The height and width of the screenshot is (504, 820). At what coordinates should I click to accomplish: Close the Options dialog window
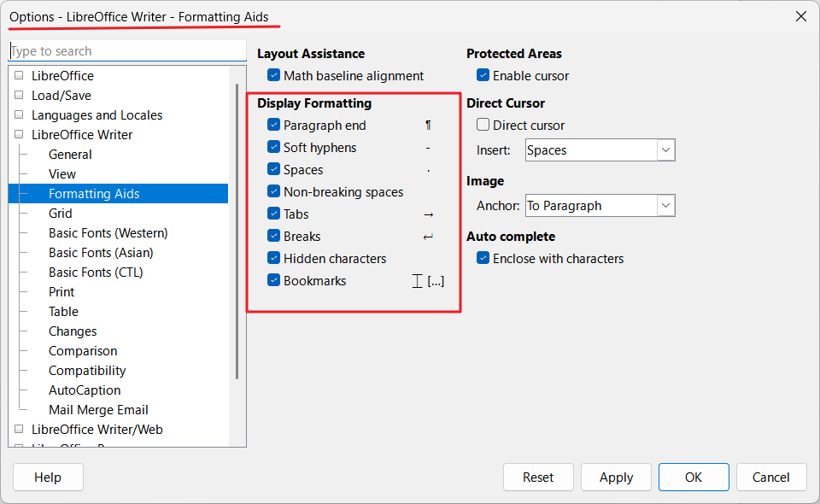point(800,17)
